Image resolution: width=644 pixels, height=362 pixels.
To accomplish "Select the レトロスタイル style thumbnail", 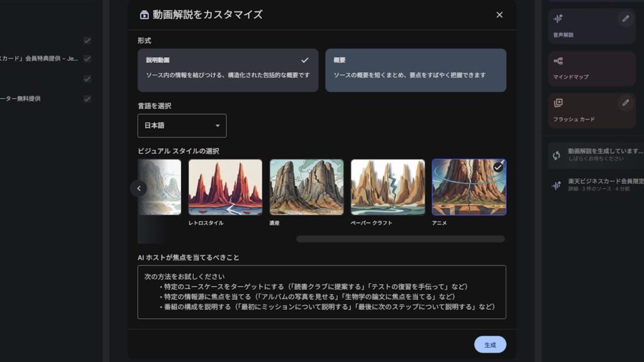I will (225, 185).
